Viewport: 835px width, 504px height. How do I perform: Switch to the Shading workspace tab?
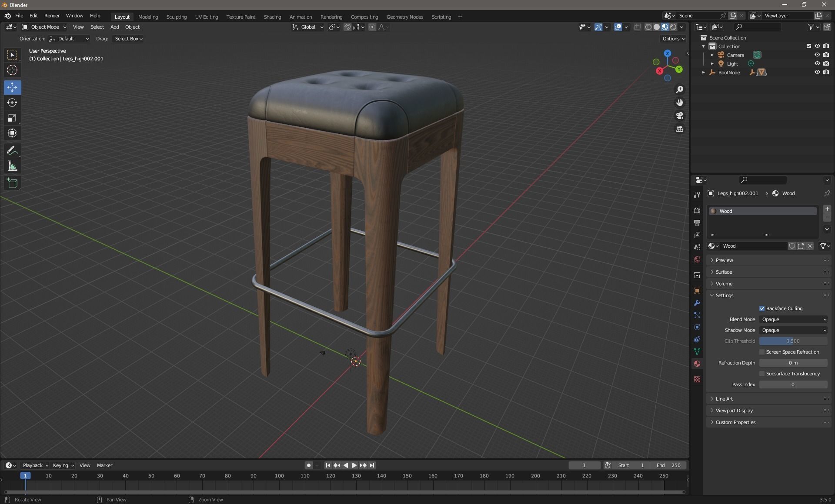click(272, 17)
